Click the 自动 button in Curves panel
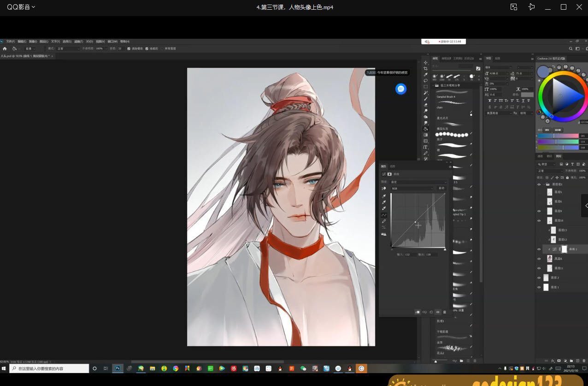 (x=441, y=188)
